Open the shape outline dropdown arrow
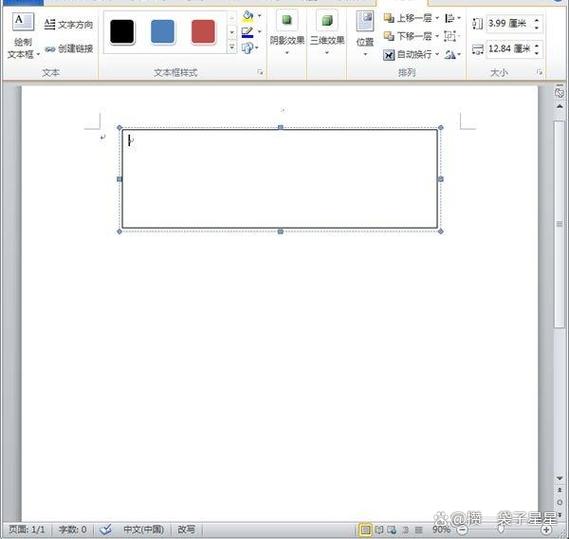This screenshot has width=569, height=539. pyautogui.click(x=259, y=32)
